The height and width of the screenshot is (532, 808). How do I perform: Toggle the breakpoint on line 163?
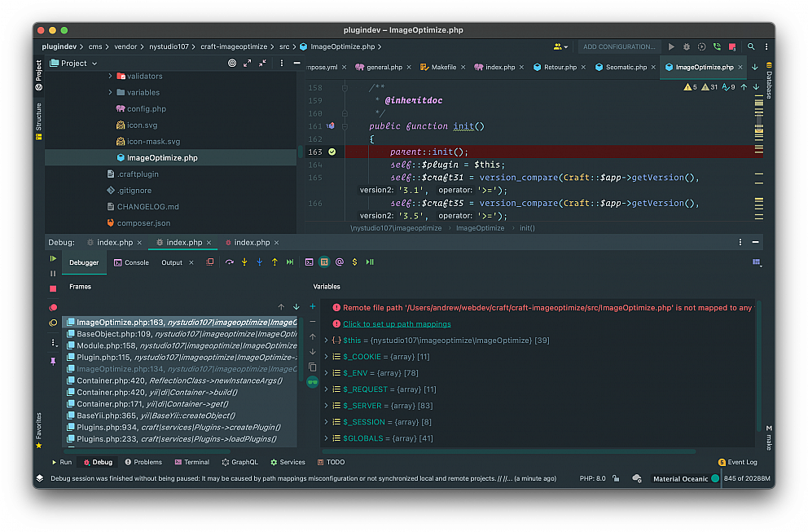tap(332, 152)
